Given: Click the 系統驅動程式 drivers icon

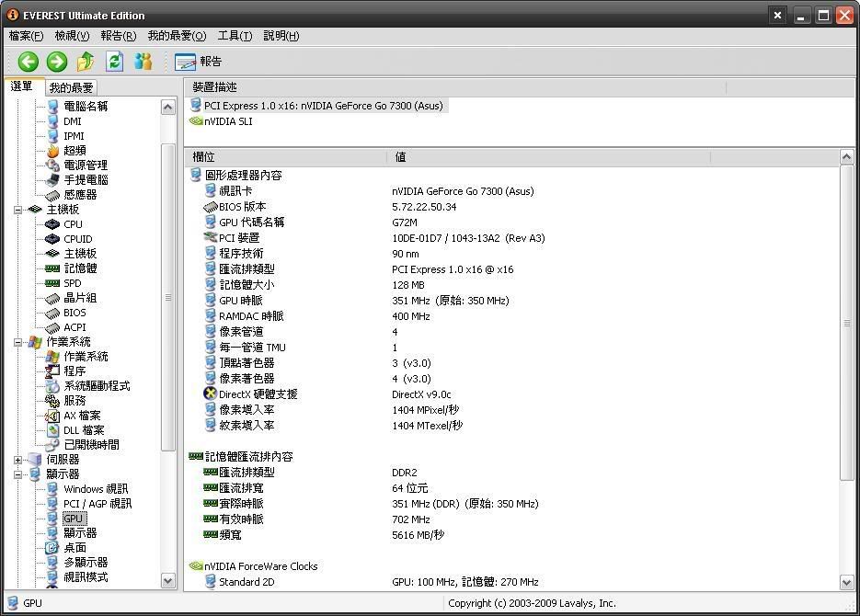Looking at the screenshot, I should click(x=52, y=386).
